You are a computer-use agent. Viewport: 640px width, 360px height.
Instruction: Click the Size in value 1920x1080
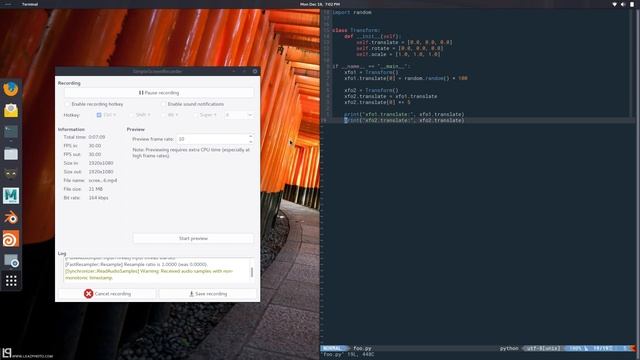101,163
